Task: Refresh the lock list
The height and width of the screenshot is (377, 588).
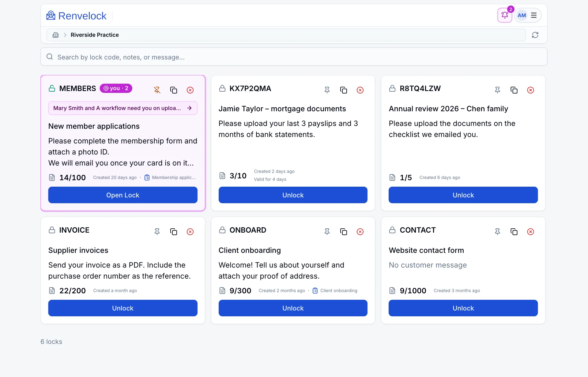Action: click(x=535, y=35)
